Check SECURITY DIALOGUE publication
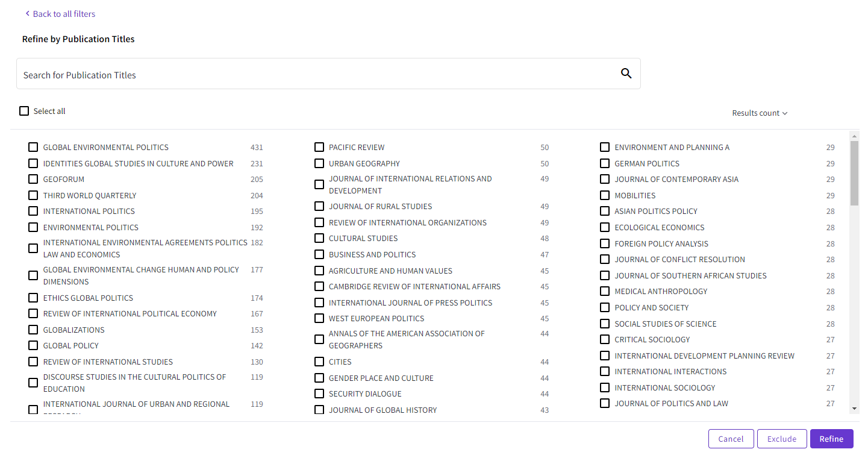The width and height of the screenshot is (868, 455). click(x=319, y=394)
